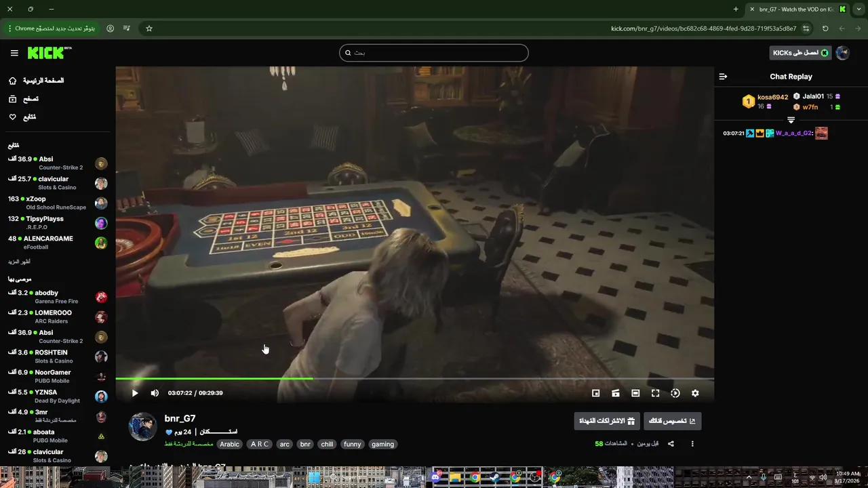Image resolution: width=868 pixels, height=488 pixels.
Task: Select the gaming tag
Action: pyautogui.click(x=382, y=445)
